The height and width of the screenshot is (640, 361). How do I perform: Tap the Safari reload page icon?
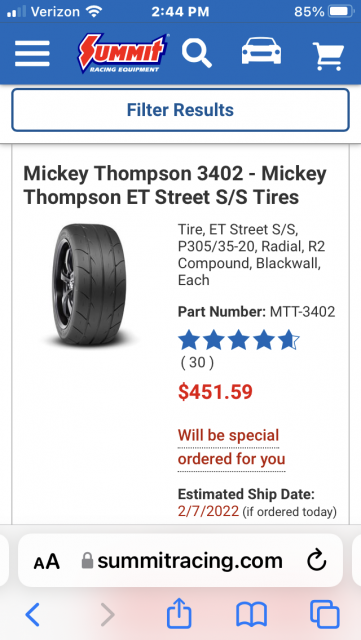[x=317, y=561]
